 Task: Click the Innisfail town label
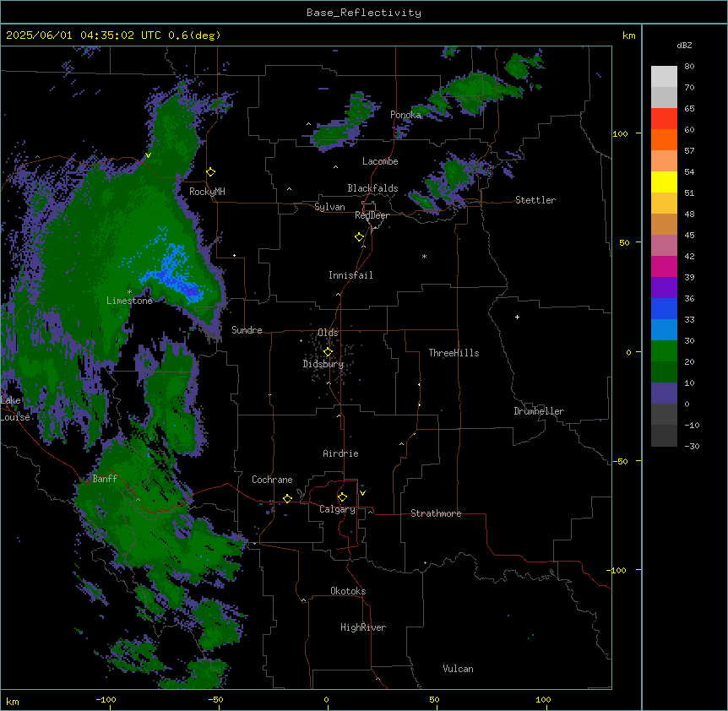pyautogui.click(x=350, y=275)
